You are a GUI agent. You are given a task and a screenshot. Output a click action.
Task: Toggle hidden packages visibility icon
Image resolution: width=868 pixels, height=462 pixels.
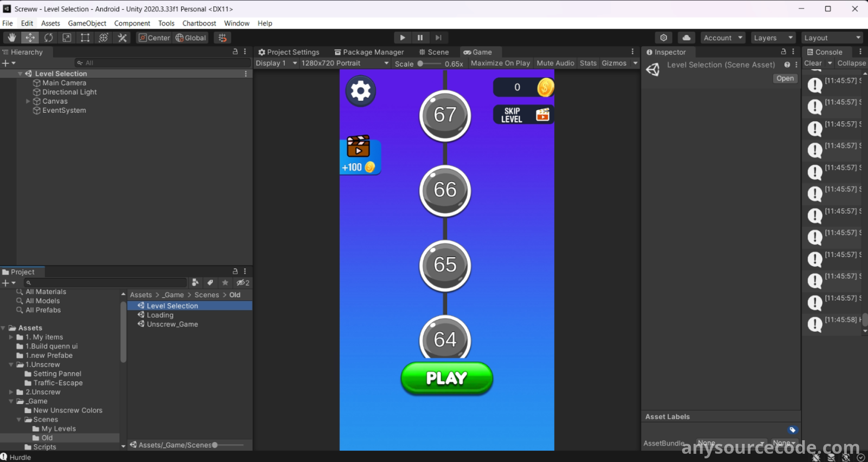(242, 283)
